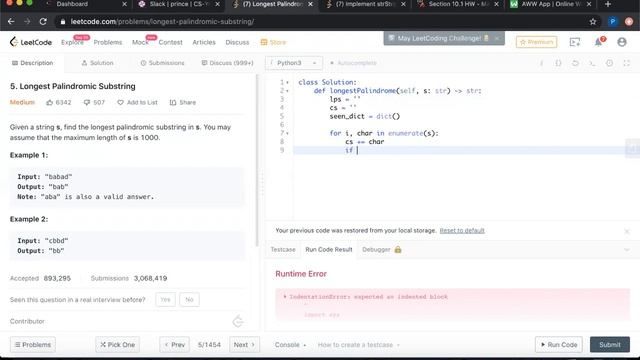The width and height of the screenshot is (640, 360).
Task: Go back in browser history
Action: point(11,22)
